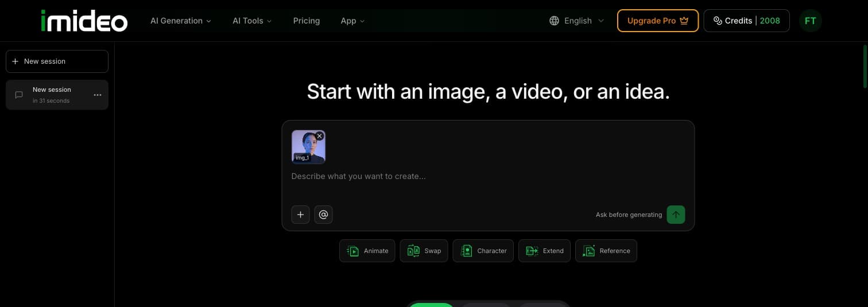Choose the Swap preset button

click(424, 251)
